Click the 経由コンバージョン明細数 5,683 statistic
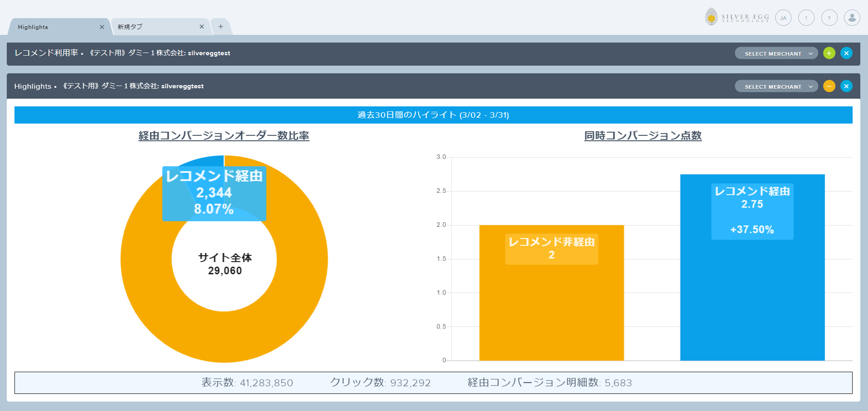 pyautogui.click(x=549, y=383)
